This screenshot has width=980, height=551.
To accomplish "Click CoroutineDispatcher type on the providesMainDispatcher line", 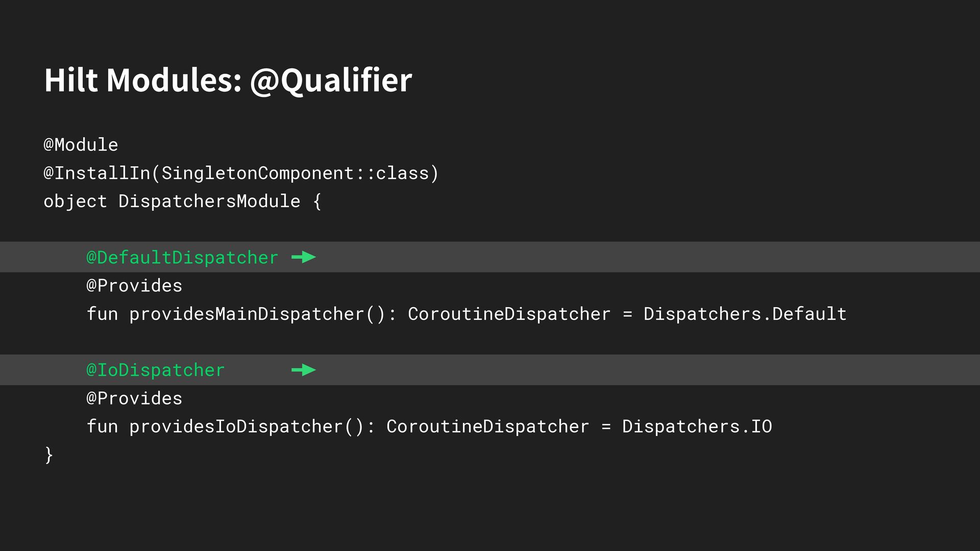I will 509,314.
